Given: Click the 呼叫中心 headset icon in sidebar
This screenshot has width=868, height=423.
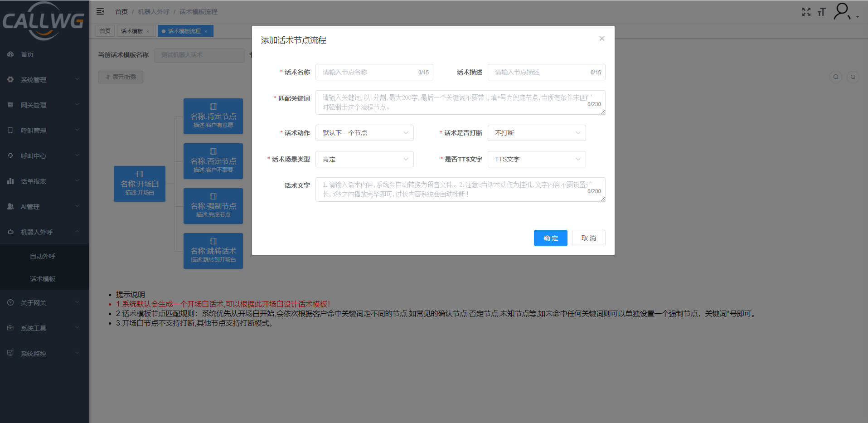Looking at the screenshot, I should click(10, 156).
